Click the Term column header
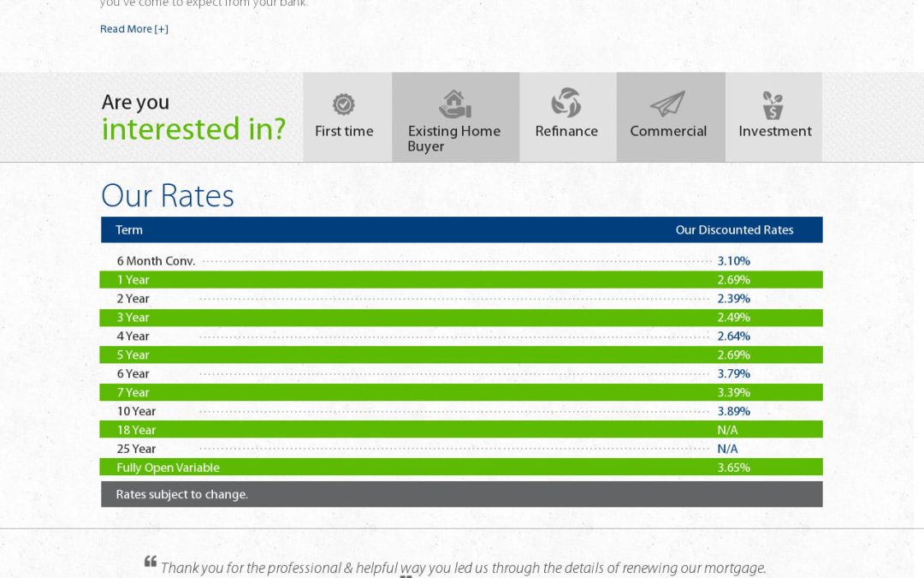Screen dimensions: 924x578 [129, 230]
